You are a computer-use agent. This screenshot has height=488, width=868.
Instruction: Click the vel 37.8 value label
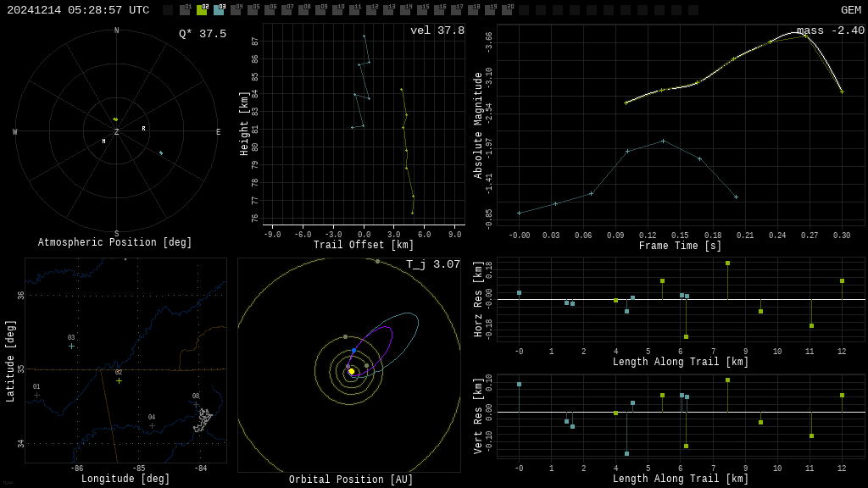[x=437, y=30]
